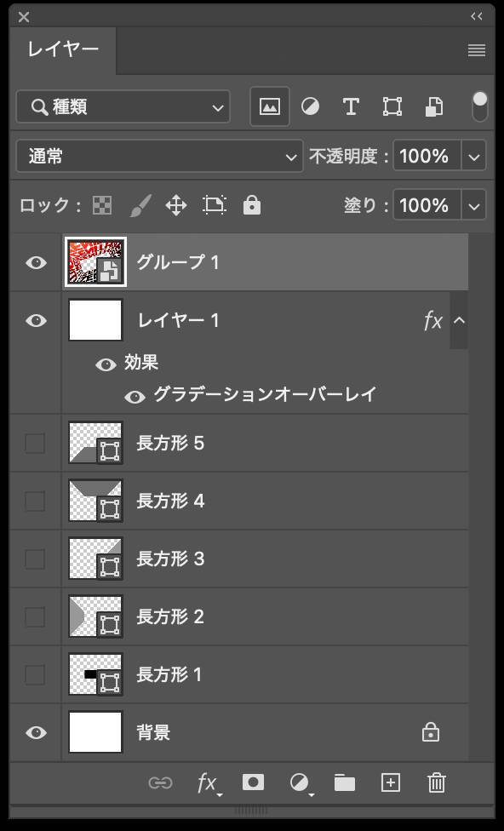The image size is (504, 831).
Task: Filter layers by smart object icon
Action: pyautogui.click(x=434, y=106)
